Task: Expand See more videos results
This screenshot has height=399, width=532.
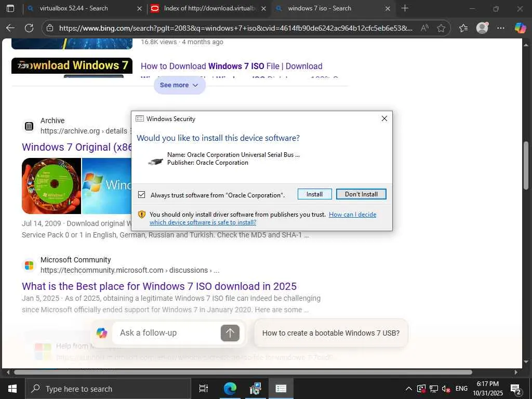Action: [x=179, y=85]
